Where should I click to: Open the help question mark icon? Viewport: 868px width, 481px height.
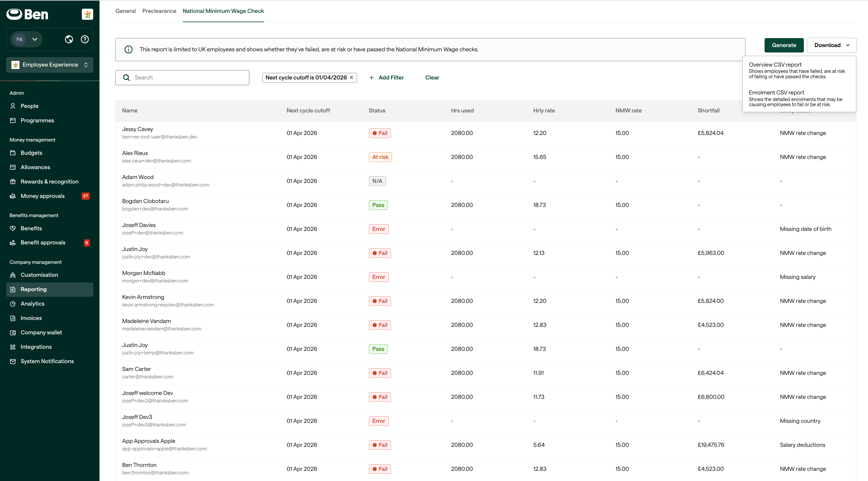[85, 40]
